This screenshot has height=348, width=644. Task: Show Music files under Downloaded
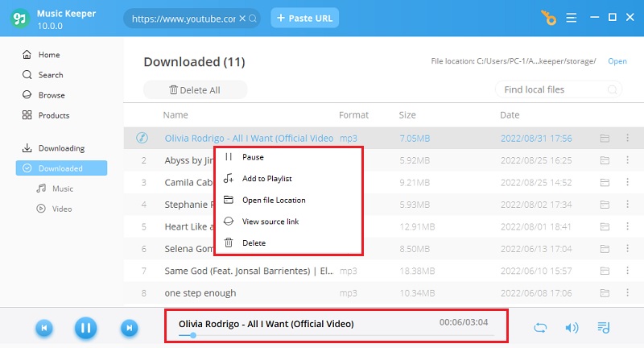55,188
